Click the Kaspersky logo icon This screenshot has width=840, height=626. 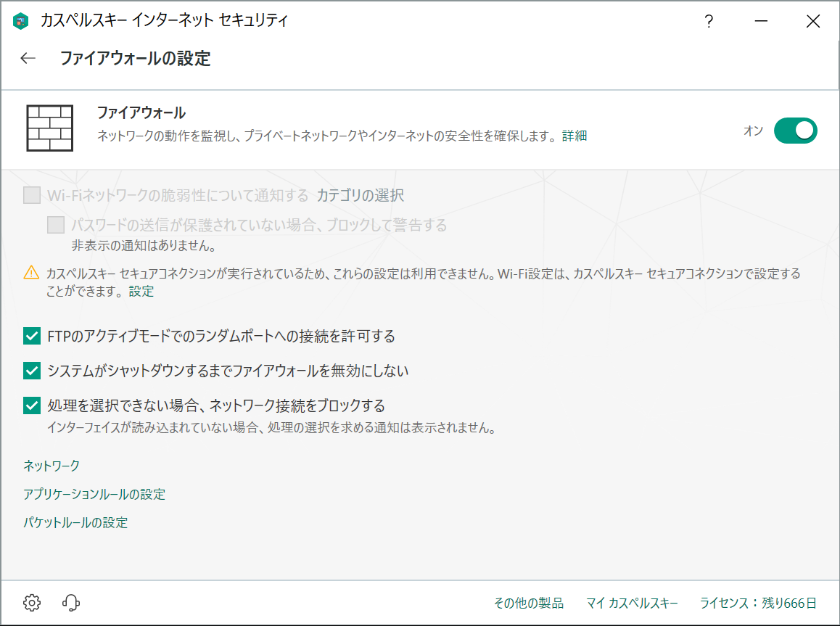point(20,21)
